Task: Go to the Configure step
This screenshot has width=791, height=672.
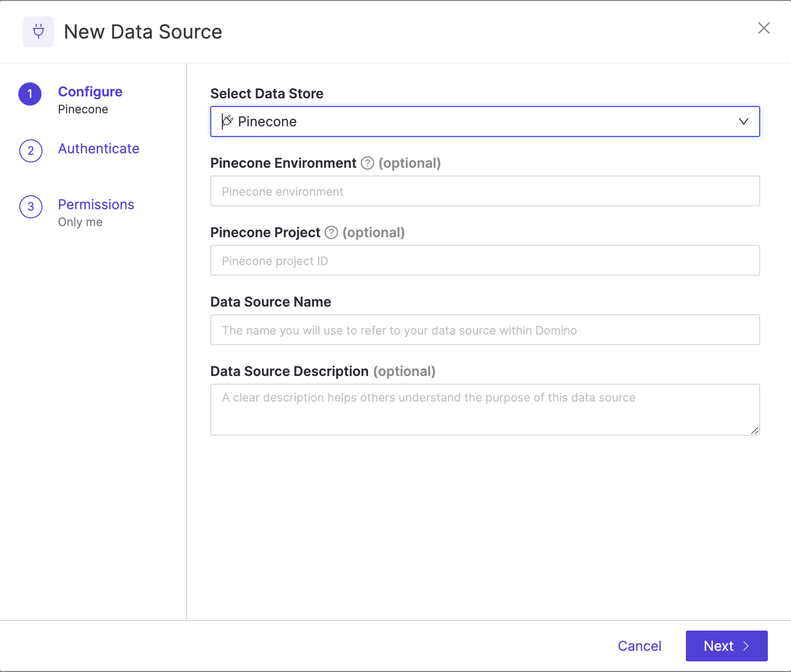Action: click(x=90, y=92)
